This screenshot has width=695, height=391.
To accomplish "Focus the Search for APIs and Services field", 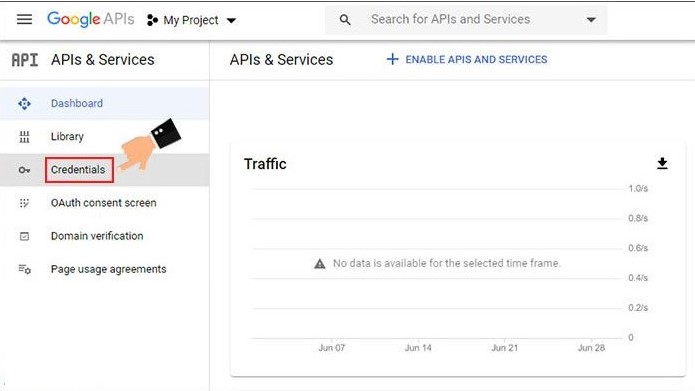I will (x=466, y=20).
